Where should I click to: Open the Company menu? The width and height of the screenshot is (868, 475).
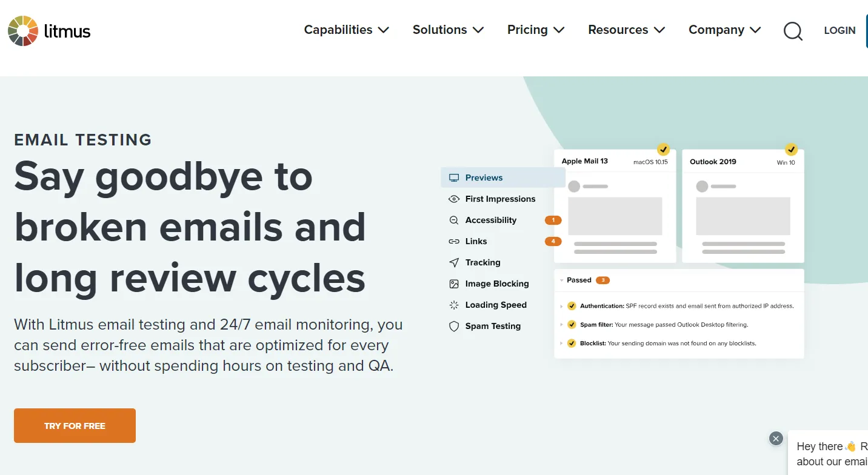[725, 30]
